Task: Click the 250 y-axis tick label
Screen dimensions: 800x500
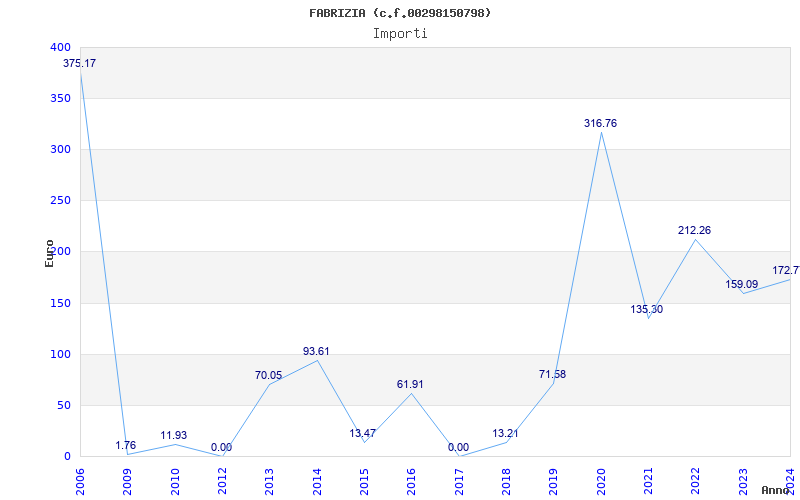Action: [x=60, y=201]
